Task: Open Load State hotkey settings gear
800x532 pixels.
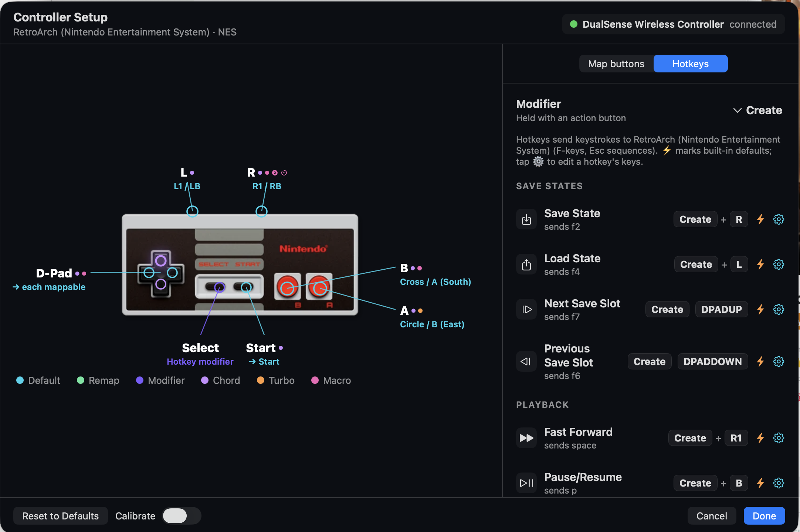Action: (x=779, y=265)
